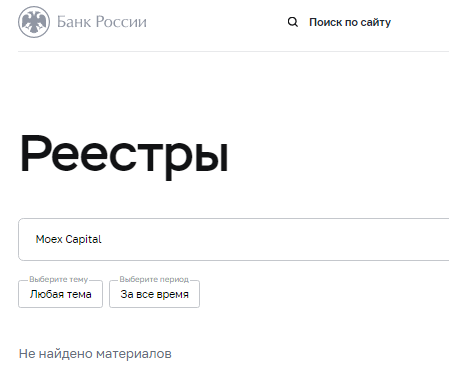The image size is (449, 376).
Task: Expand the "За все время" period dropdown
Action: click(x=154, y=294)
